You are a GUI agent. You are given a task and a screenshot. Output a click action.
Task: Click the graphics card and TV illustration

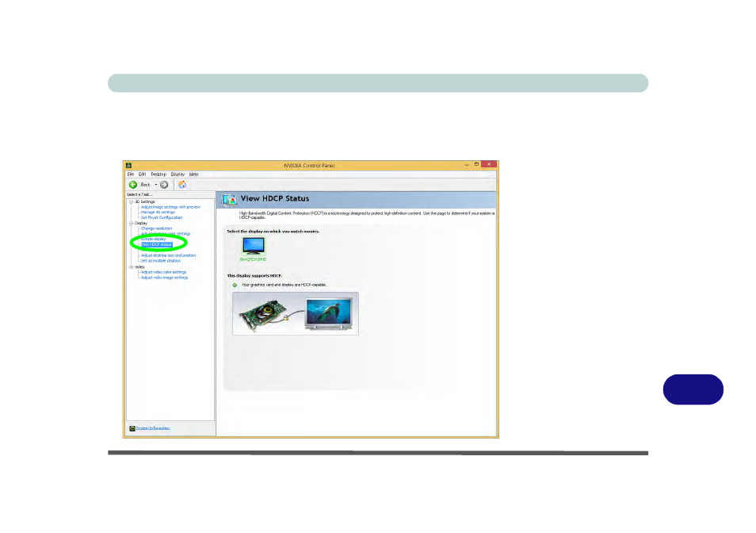click(296, 313)
